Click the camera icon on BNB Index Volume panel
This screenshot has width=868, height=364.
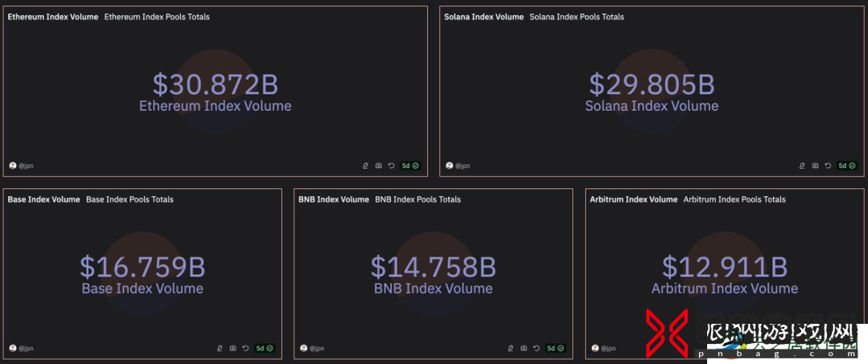[x=525, y=348]
